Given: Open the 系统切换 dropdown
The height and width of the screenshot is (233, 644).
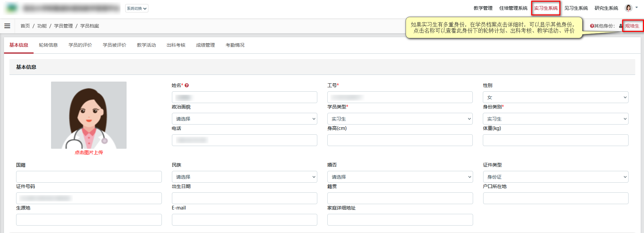Looking at the screenshot, I should (137, 8).
